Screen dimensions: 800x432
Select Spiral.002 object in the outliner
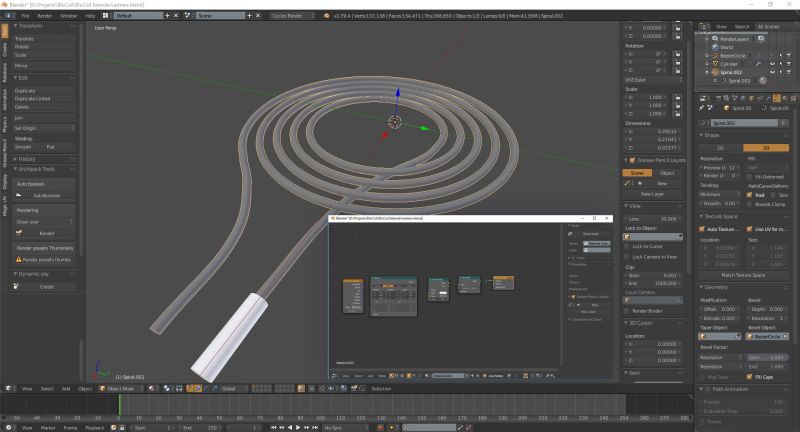[731, 72]
